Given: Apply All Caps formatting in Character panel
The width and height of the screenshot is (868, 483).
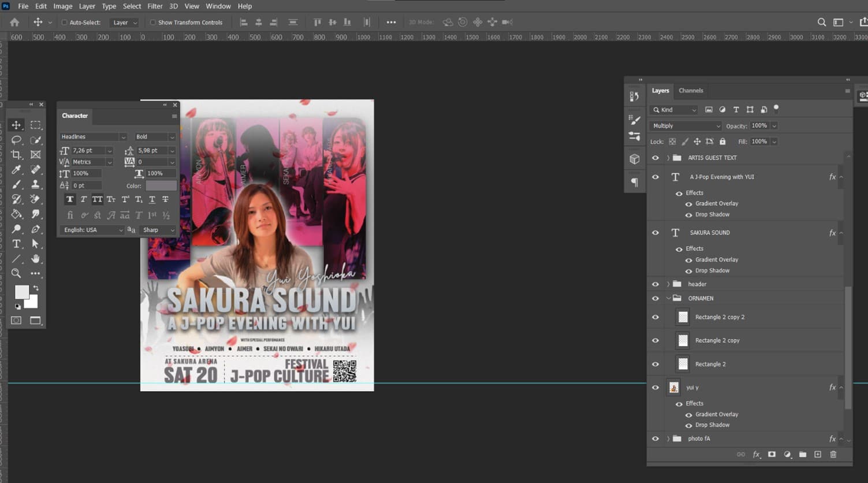Looking at the screenshot, I should coord(96,199).
